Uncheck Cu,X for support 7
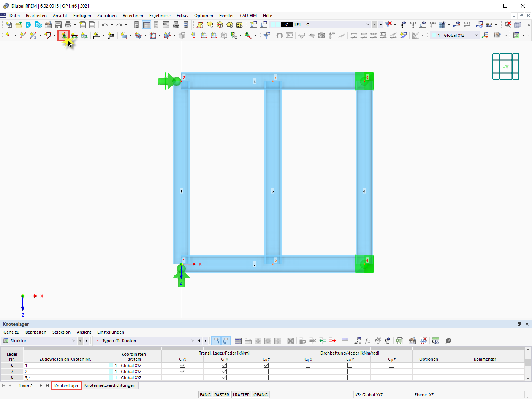The width and height of the screenshot is (532, 399). pos(182,372)
